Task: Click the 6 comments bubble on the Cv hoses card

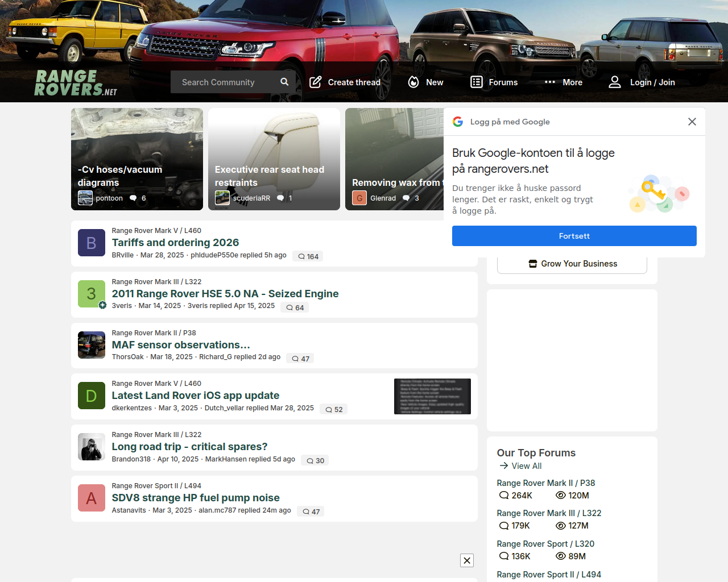Action: [138, 198]
